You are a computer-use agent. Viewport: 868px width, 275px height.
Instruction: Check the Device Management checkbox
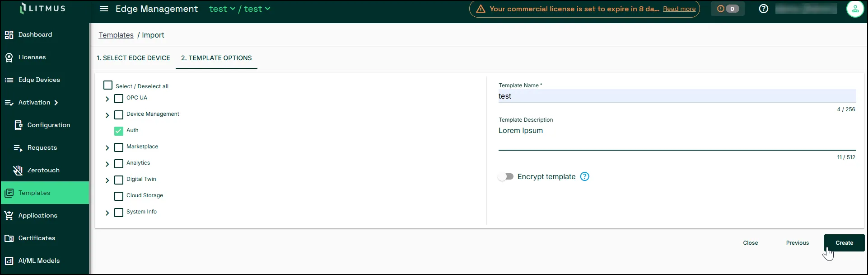click(119, 115)
